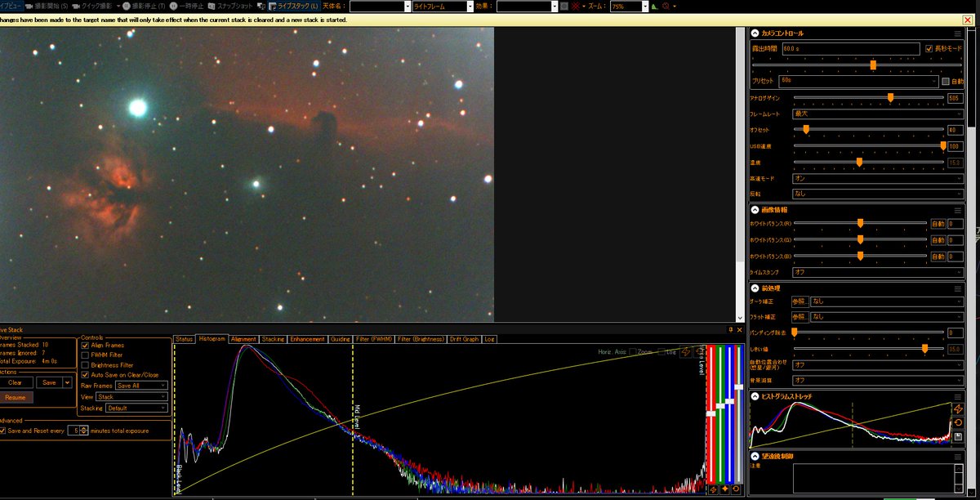Open ズーム 75% dropdown

tap(630, 6)
